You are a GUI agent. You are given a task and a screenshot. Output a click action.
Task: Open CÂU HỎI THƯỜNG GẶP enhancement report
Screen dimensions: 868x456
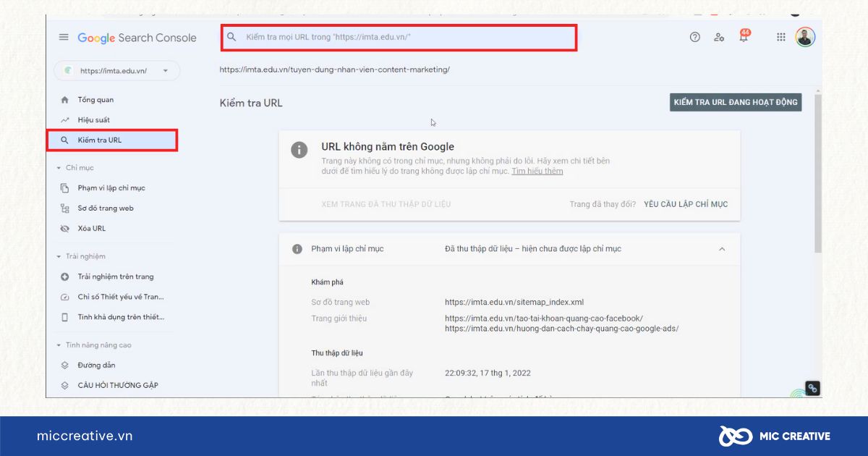coord(118,386)
